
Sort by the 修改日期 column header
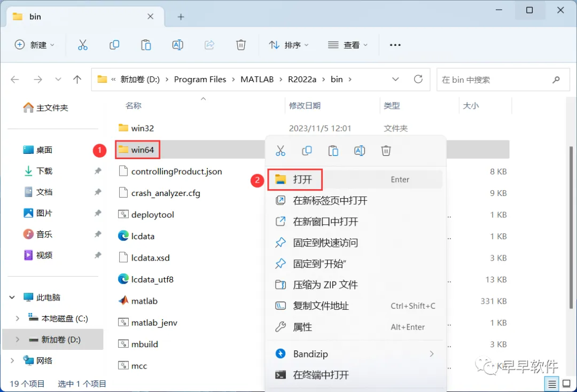(x=305, y=106)
